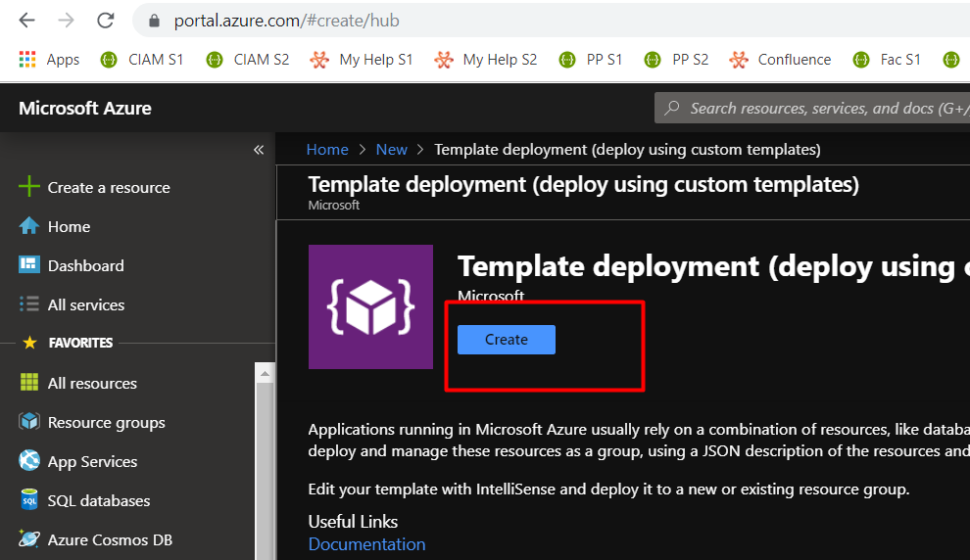The image size is (970, 560).
Task: Click the FAVORITES section label
Action: click(80, 343)
